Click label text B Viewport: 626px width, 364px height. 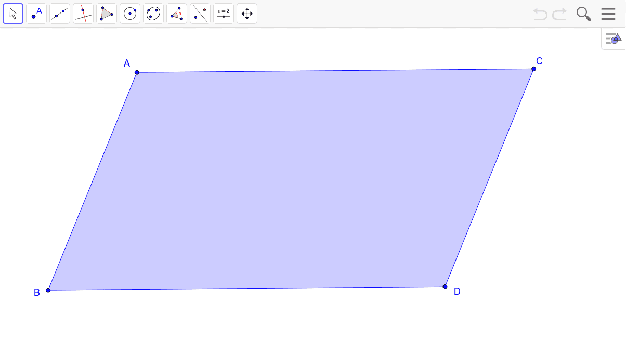coord(37,293)
